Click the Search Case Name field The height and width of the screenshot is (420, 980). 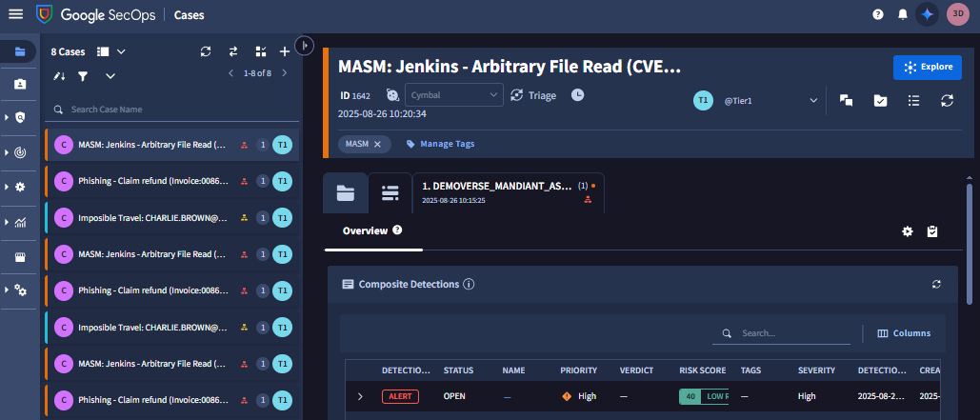[x=171, y=110]
